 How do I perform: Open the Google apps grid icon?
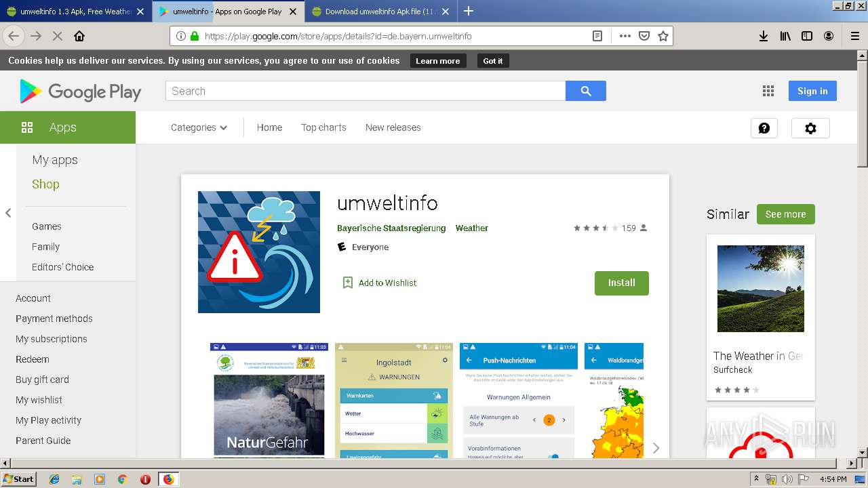point(768,91)
